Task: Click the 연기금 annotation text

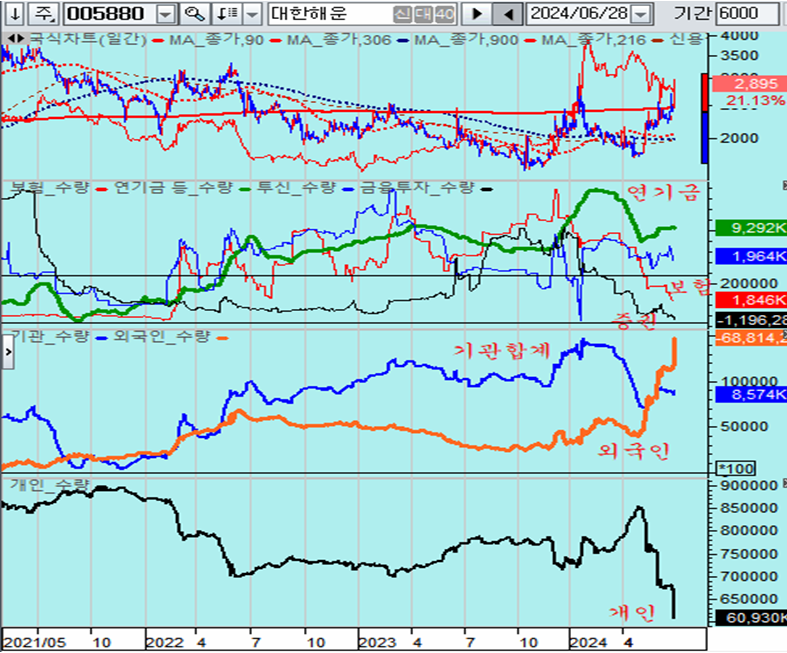Action: pos(662,193)
